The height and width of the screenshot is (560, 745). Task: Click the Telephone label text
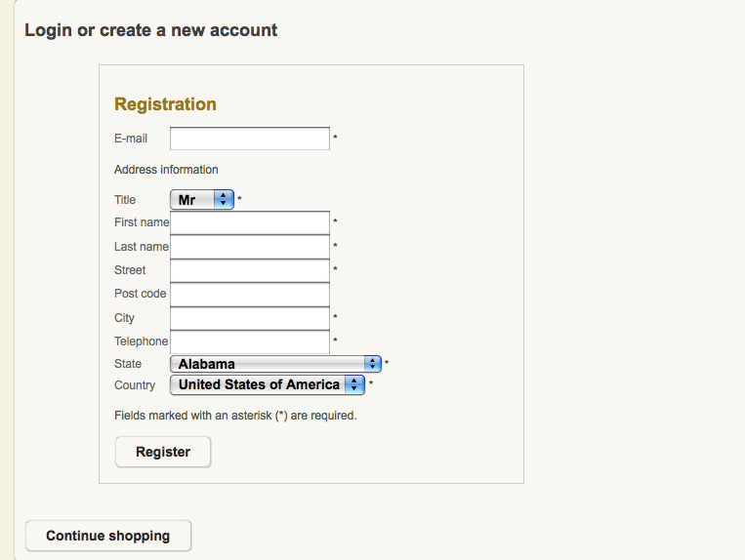pos(141,341)
